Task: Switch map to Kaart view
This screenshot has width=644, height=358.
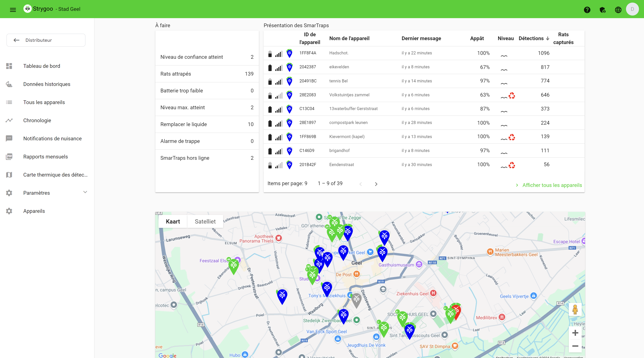Action: [173, 222]
